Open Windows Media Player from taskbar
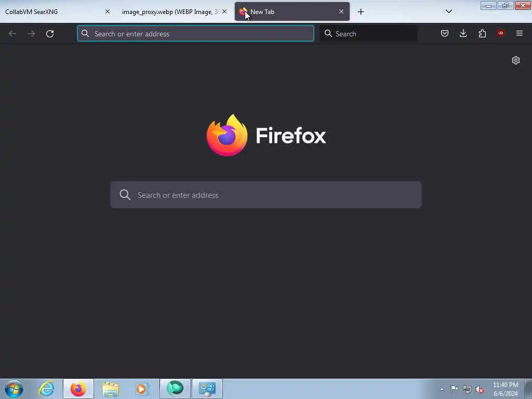The height and width of the screenshot is (399, 532). (142, 389)
